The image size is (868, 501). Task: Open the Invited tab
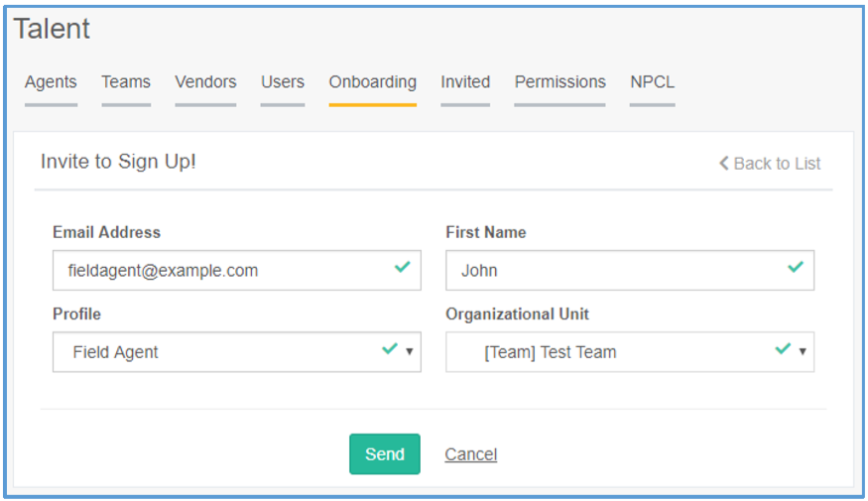[465, 82]
